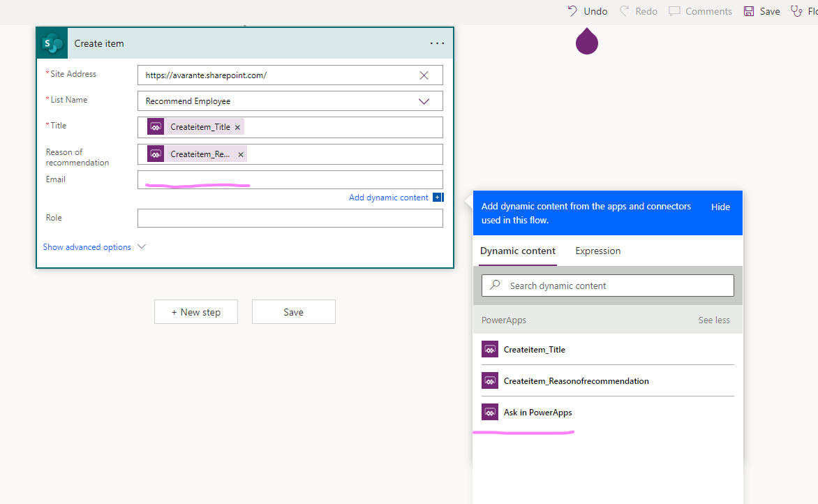Hide the dynamic content panel
Image resolution: width=818 pixels, height=504 pixels.
(x=720, y=207)
